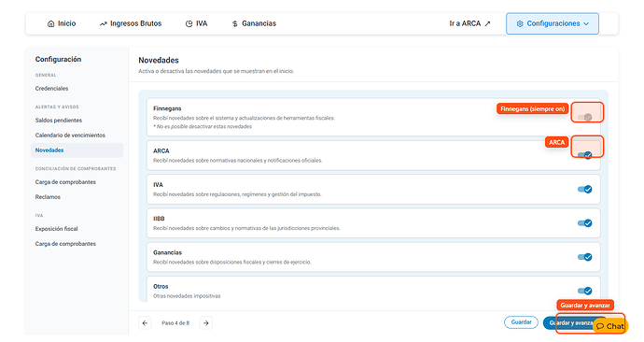
Task: Open Reclamos in the sidebar
Action: coord(48,197)
